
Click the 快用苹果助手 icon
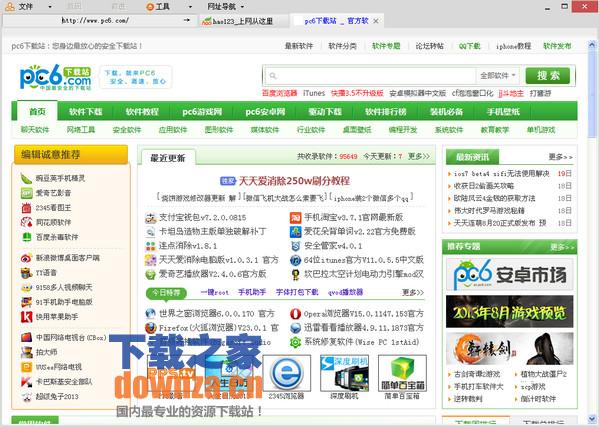(26, 317)
